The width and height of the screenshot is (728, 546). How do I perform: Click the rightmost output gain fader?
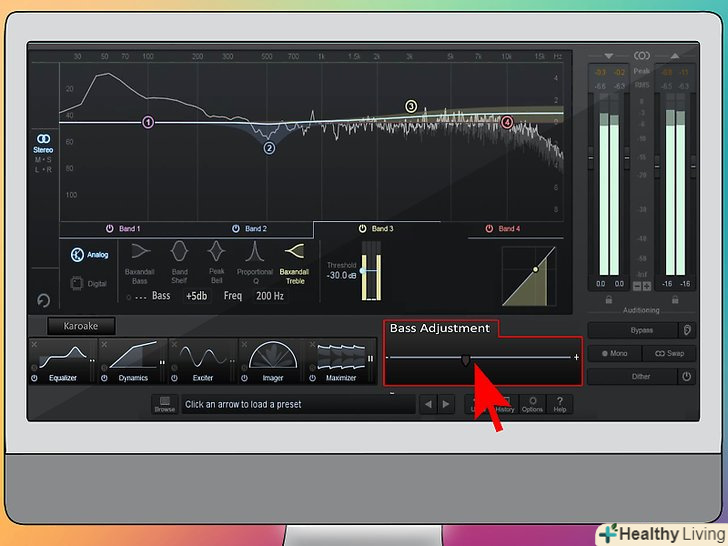694,165
